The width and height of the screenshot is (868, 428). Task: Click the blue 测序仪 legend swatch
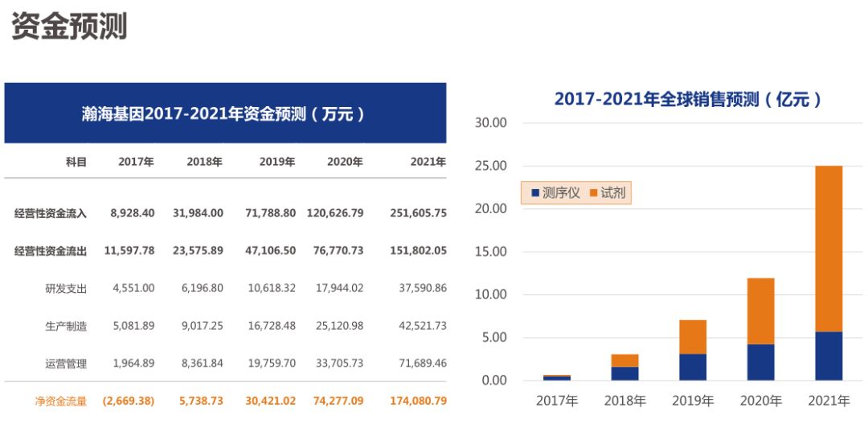coord(535,193)
